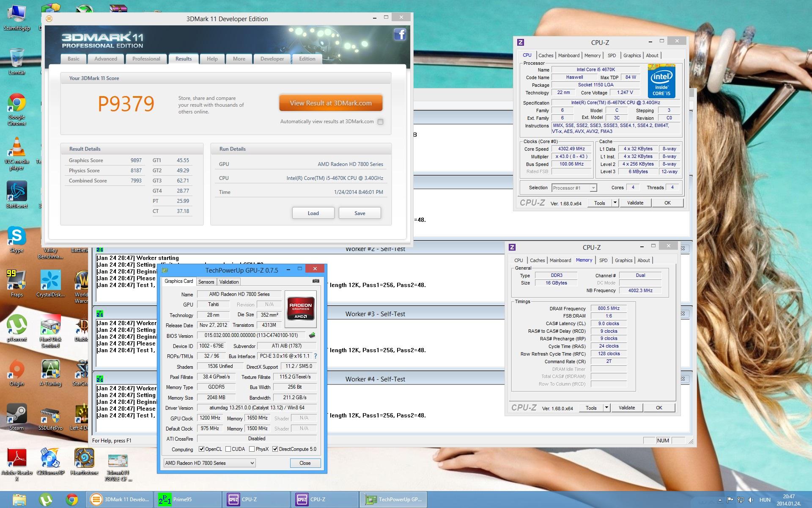Expand Processor #1 selection dropdown
The image size is (812, 508).
tap(593, 188)
